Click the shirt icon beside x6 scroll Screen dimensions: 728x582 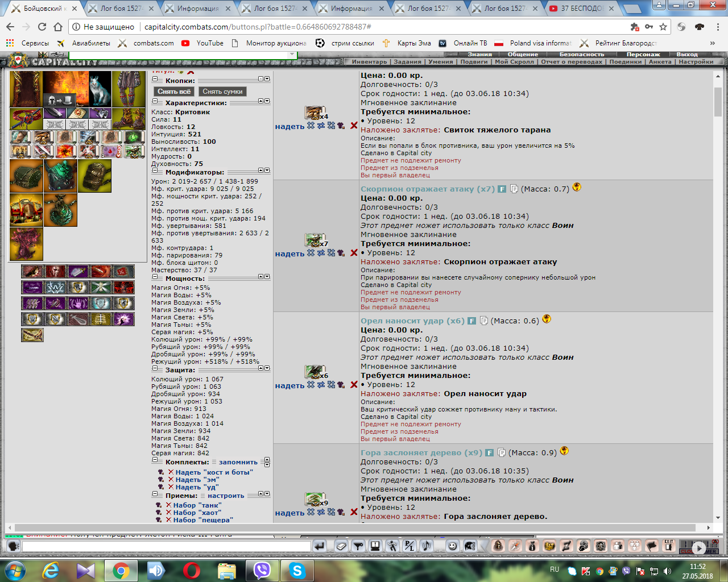tap(341, 385)
